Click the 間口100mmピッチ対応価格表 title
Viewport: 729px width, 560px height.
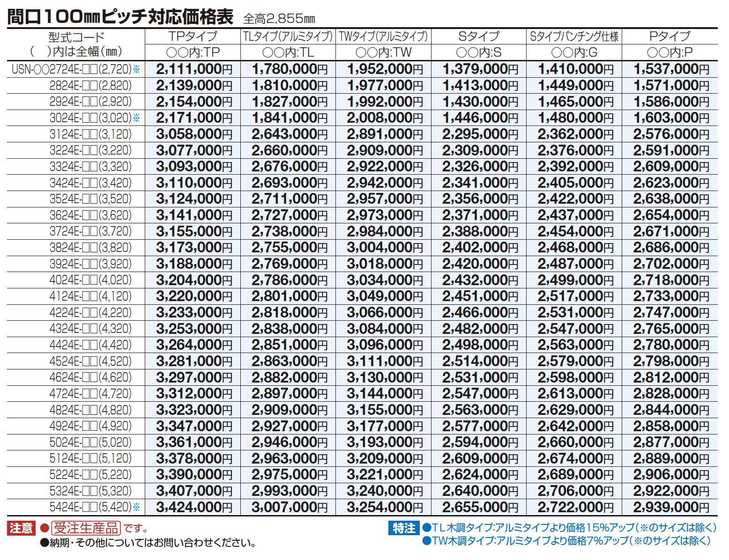(x=120, y=16)
